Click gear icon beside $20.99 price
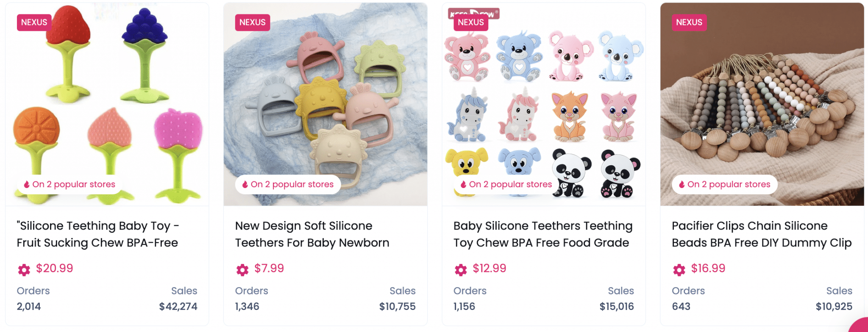Viewport: 868px width, 332px height. click(x=24, y=269)
